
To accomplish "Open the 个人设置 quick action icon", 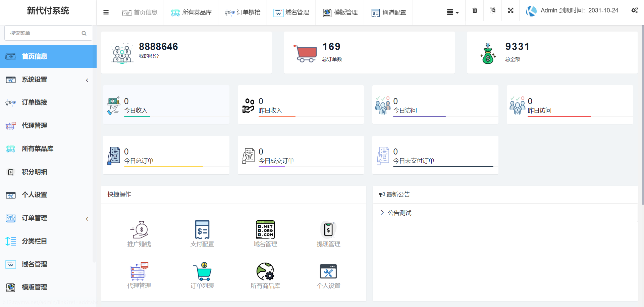I will [x=328, y=272].
